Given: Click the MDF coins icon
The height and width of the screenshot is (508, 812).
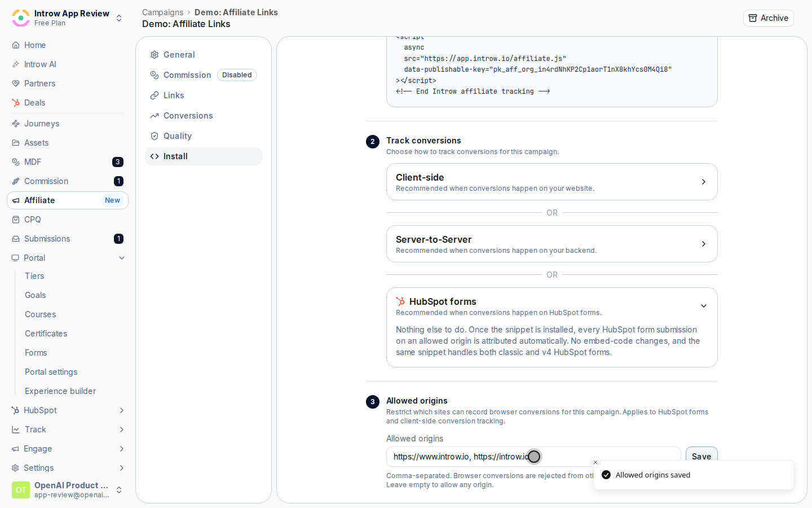Looking at the screenshot, I should point(16,162).
